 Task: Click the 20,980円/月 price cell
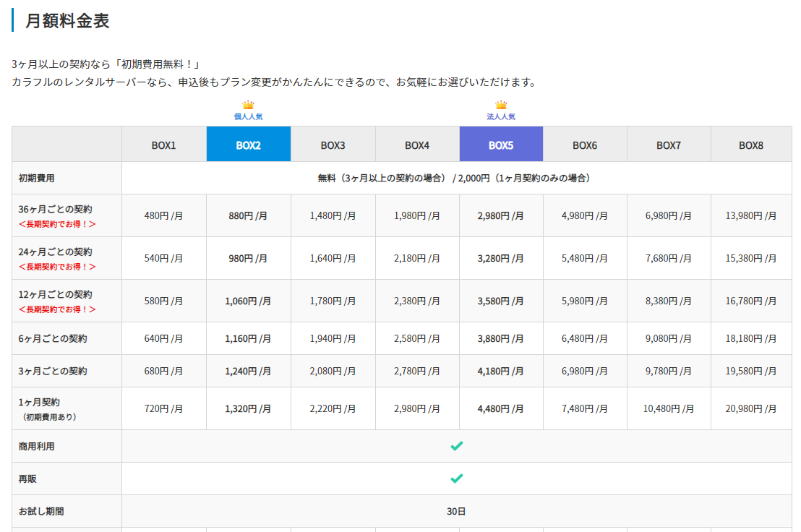coord(751,409)
